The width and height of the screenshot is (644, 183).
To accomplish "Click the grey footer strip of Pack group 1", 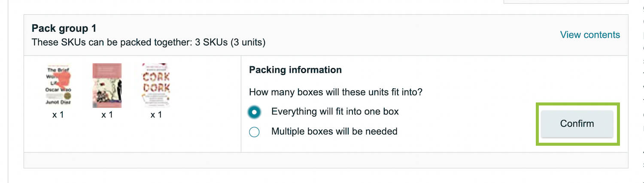I will pos(326,160).
